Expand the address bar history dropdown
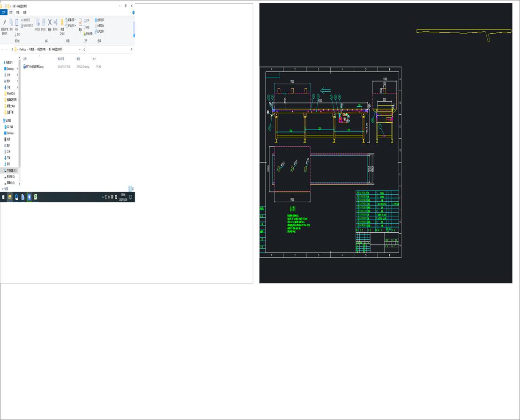The height and width of the screenshot is (420, 520). (80, 49)
